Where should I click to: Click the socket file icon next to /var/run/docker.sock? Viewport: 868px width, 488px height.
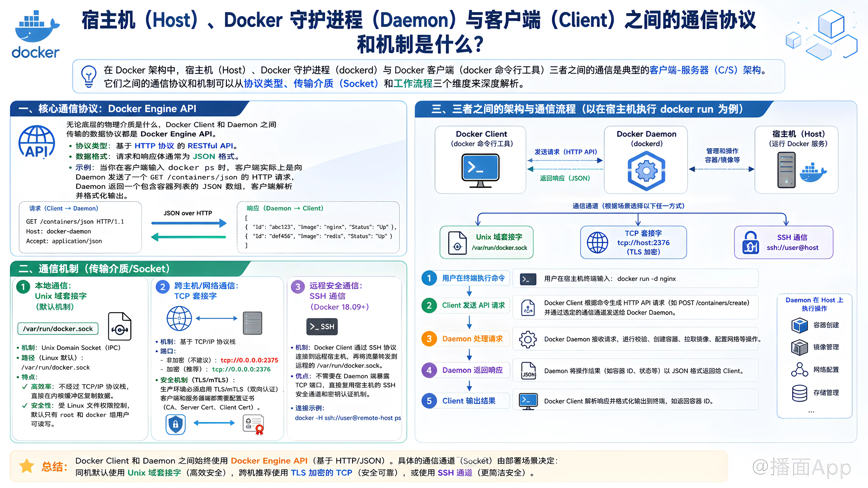[x=120, y=326]
